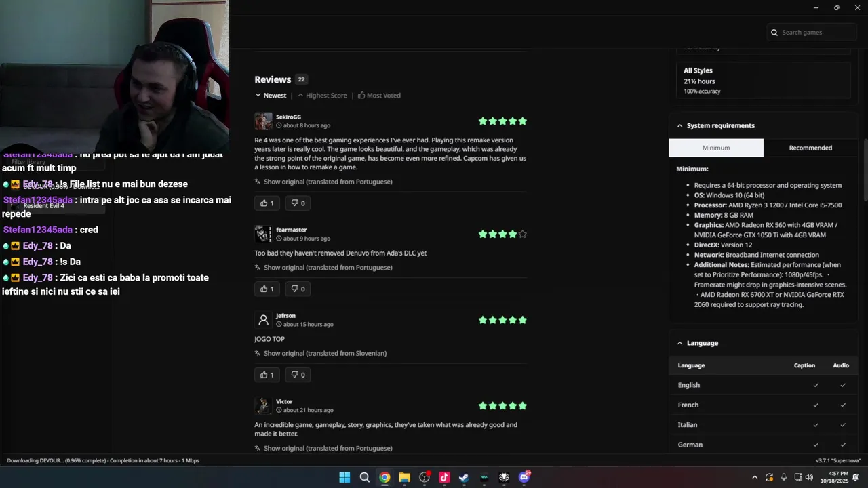The width and height of the screenshot is (868, 488).
Task: Click the star rating on Victor's review
Action: [x=502, y=406]
